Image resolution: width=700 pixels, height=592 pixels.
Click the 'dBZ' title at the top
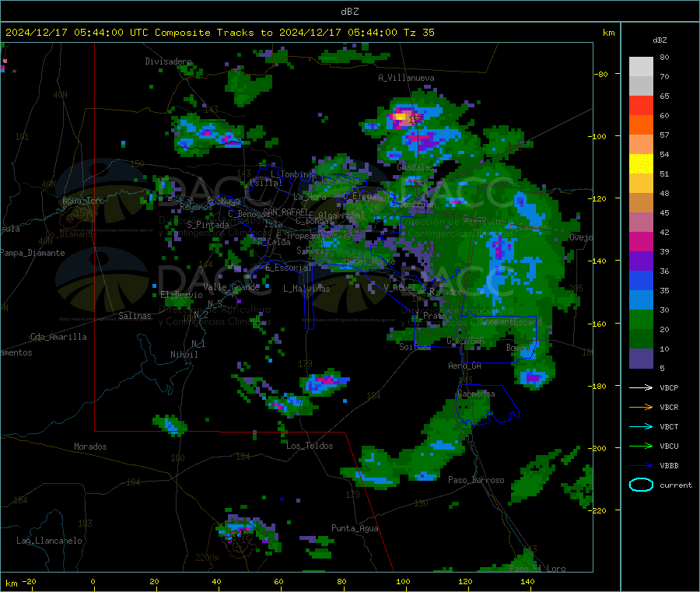pyautogui.click(x=349, y=12)
